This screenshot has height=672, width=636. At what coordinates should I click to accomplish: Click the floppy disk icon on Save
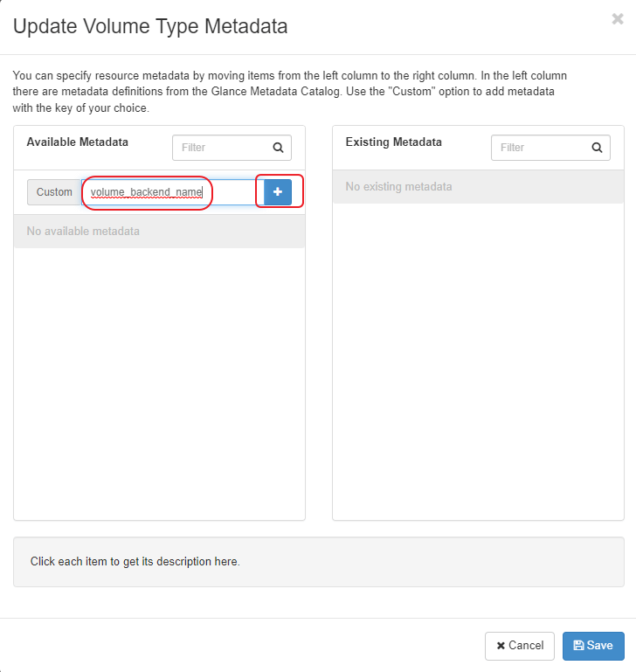tap(578, 646)
